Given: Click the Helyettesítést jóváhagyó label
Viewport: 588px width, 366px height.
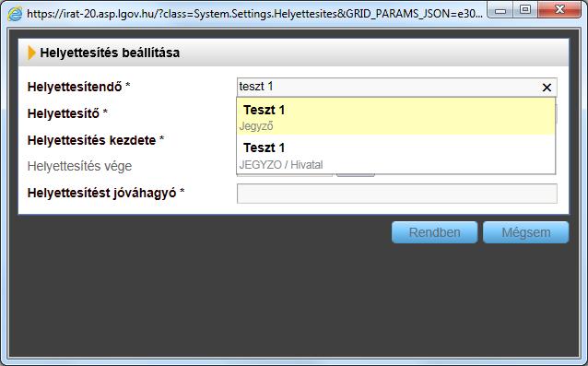Looking at the screenshot, I should [x=106, y=193].
